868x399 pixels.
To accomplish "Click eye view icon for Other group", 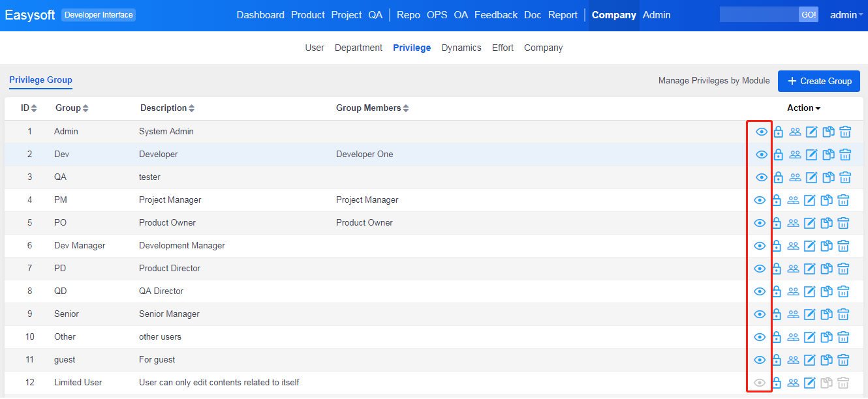I will [760, 337].
